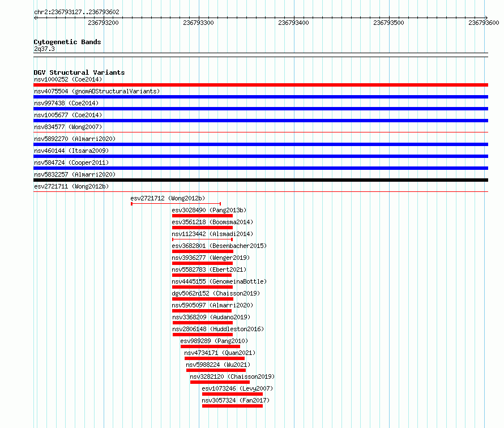This screenshot has height=428, width=504.
Task: Click the chr2:236793127..236793602 region label
Action: coord(76,12)
